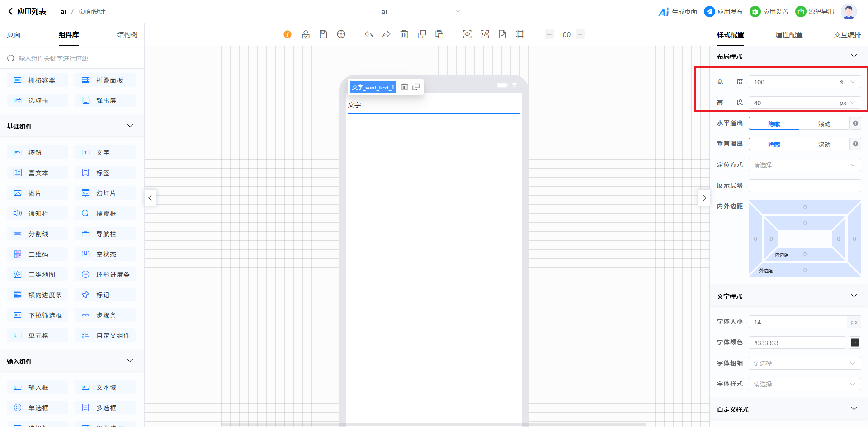Click the 应用发布 button
Viewport: 868px width, 427px height.
[724, 12]
